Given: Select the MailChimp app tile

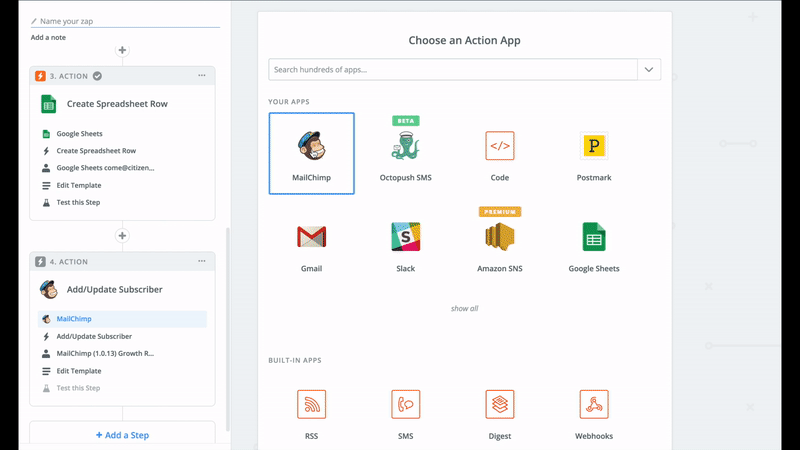Looking at the screenshot, I should click(x=311, y=154).
